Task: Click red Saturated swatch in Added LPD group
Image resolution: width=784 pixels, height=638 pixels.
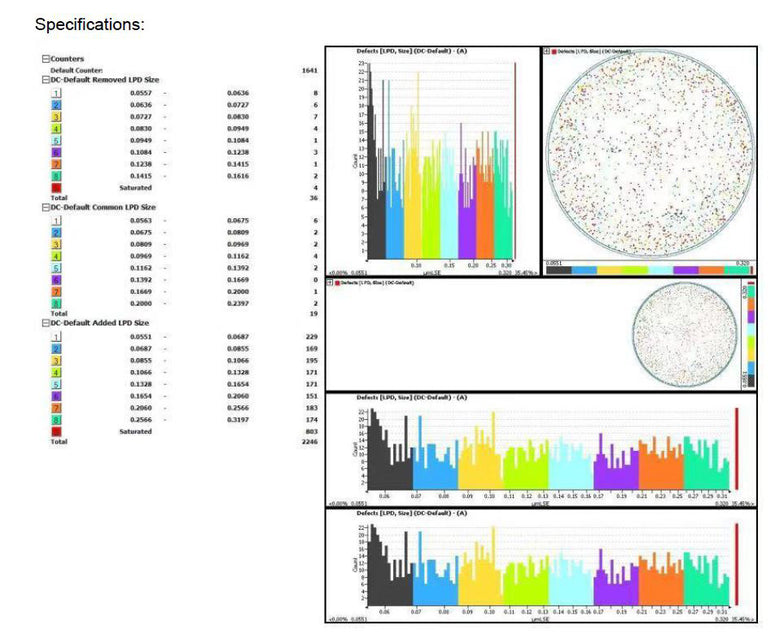Action: 56,432
